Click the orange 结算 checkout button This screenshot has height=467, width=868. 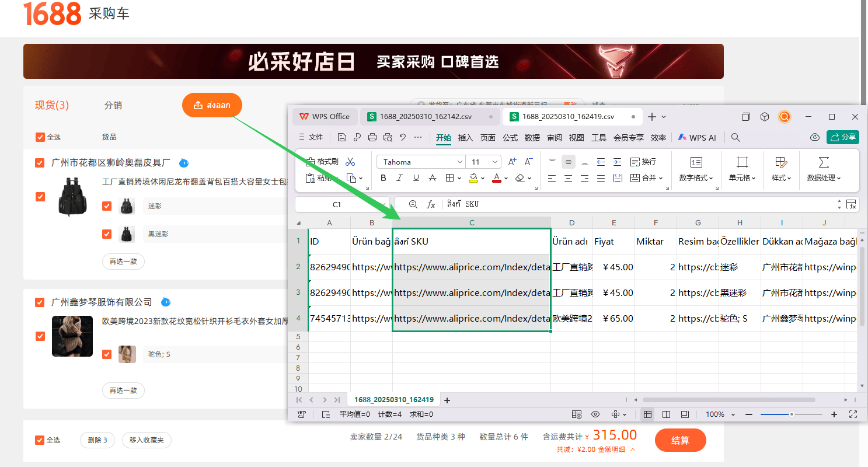[681, 441]
